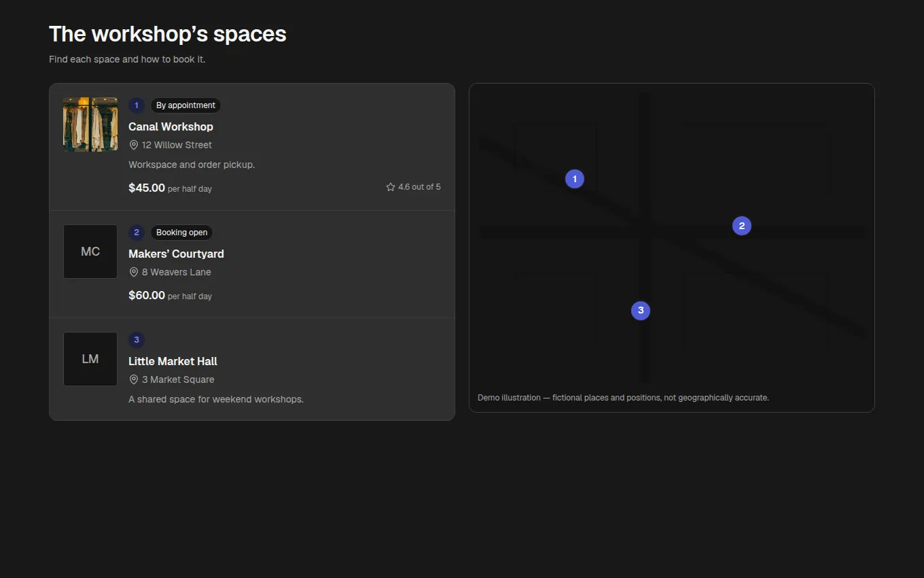Click 'A shared space for weekend workshops.' text

click(x=216, y=399)
